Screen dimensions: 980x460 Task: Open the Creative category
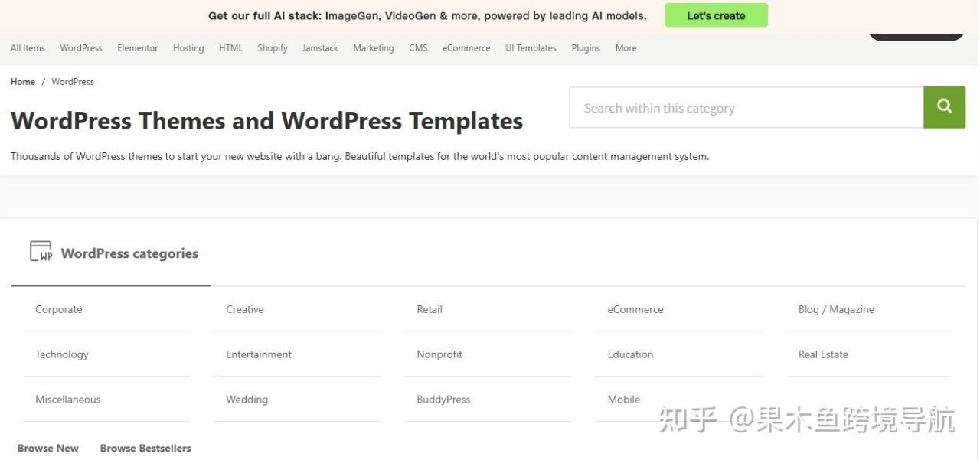click(x=244, y=309)
